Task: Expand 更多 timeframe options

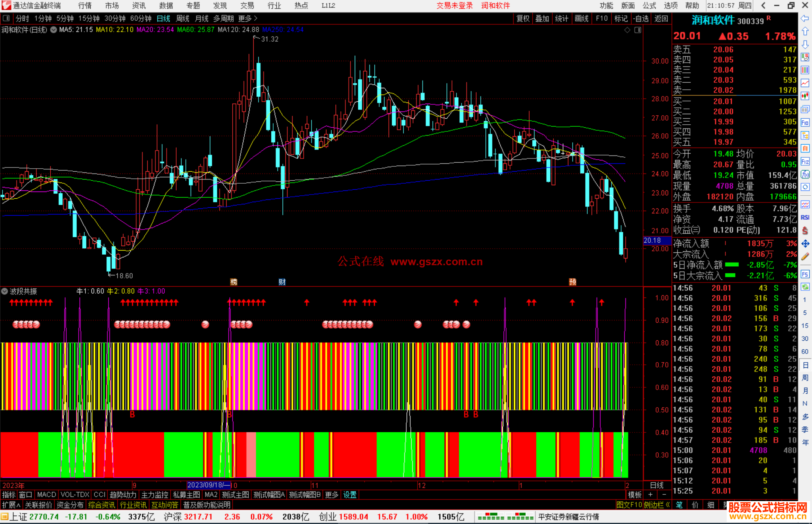Action: [x=248, y=18]
